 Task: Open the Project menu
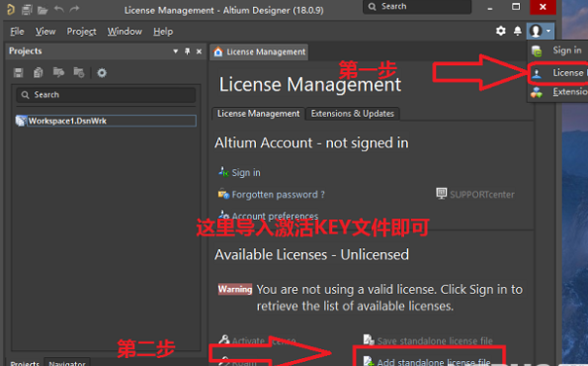pyautogui.click(x=81, y=32)
